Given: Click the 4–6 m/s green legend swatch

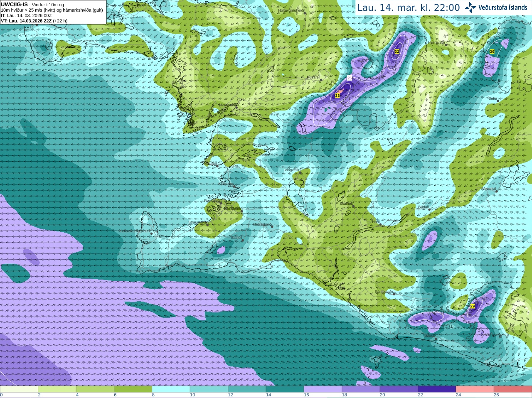Looking at the screenshot, I should tap(95, 389).
